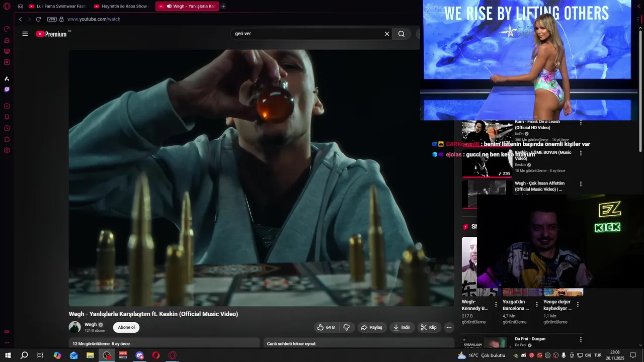
Task: Open Settings gear in sidebar
Action: tap(7, 150)
